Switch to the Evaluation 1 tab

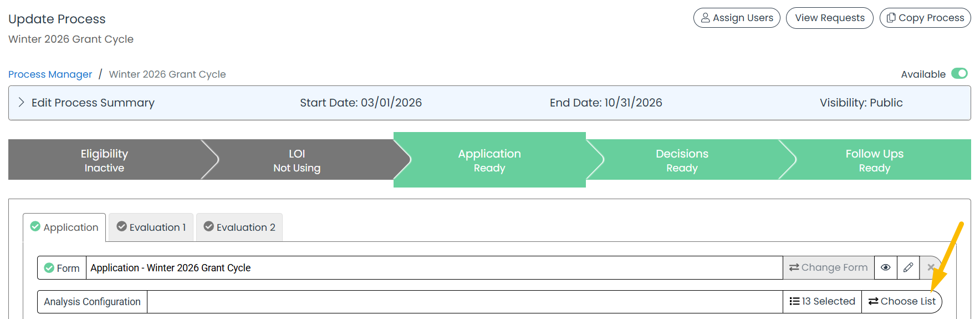coord(151,227)
